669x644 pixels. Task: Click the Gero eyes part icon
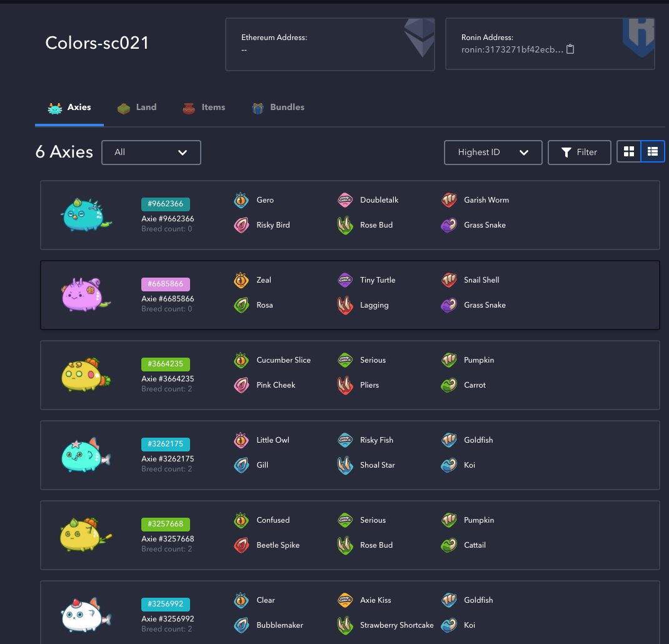click(x=241, y=200)
